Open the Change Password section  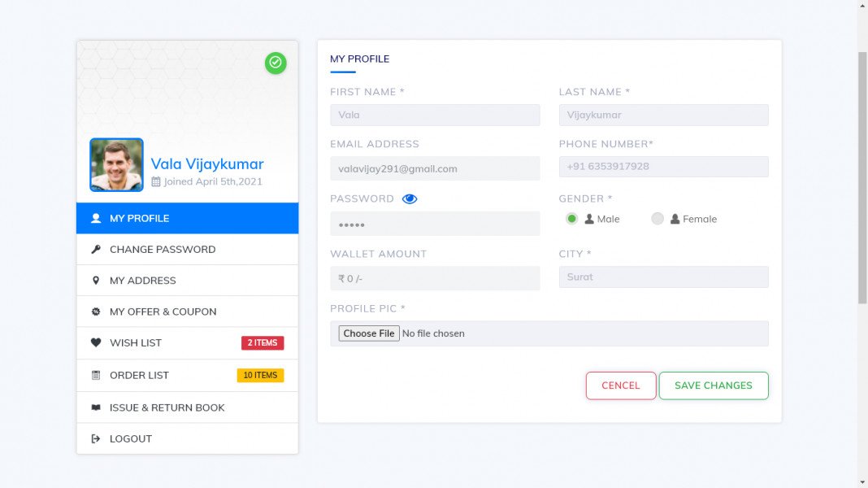pos(187,249)
